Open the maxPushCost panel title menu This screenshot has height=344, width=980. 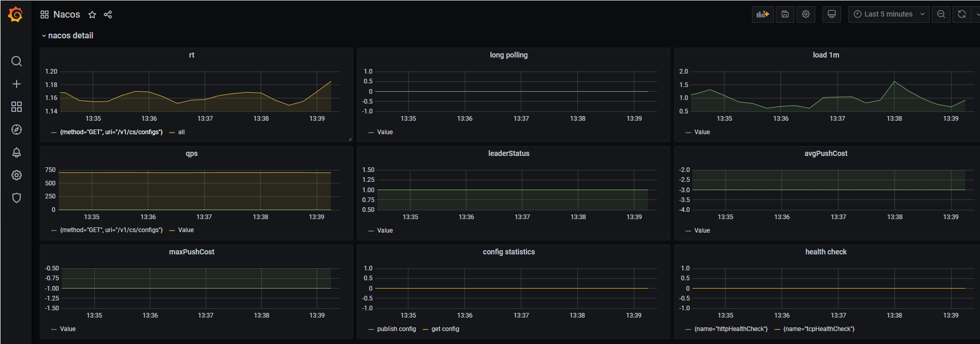click(192, 252)
